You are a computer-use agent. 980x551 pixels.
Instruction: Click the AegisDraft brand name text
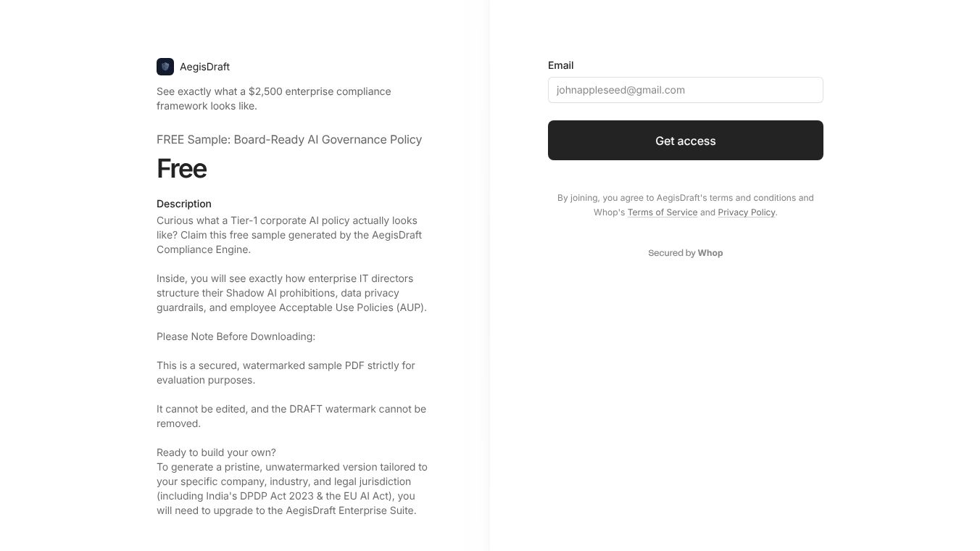(x=204, y=67)
